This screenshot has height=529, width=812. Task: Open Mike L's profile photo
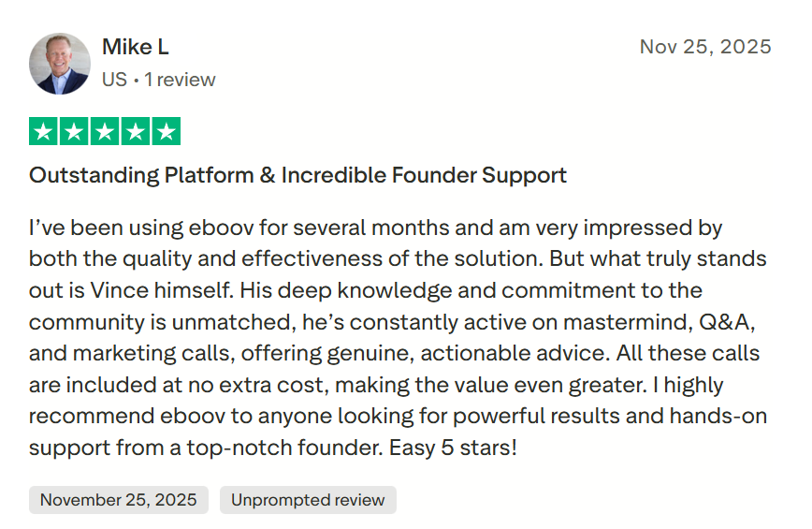coord(60,64)
